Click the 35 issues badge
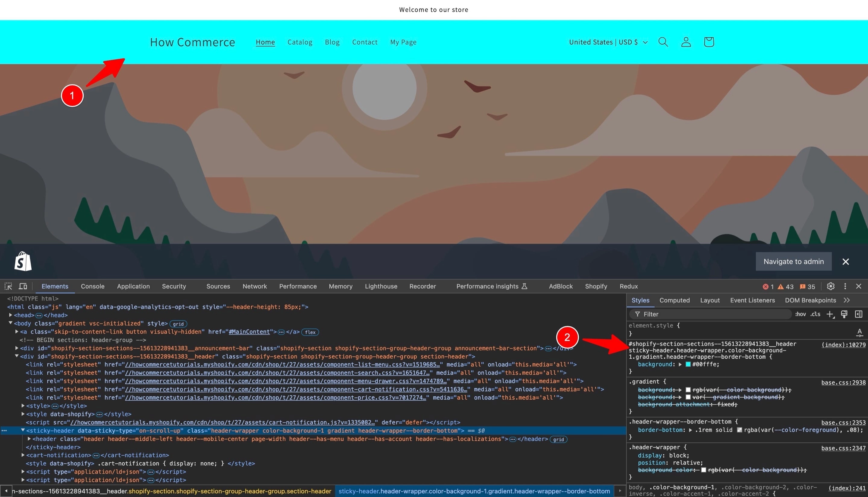 [x=807, y=287]
